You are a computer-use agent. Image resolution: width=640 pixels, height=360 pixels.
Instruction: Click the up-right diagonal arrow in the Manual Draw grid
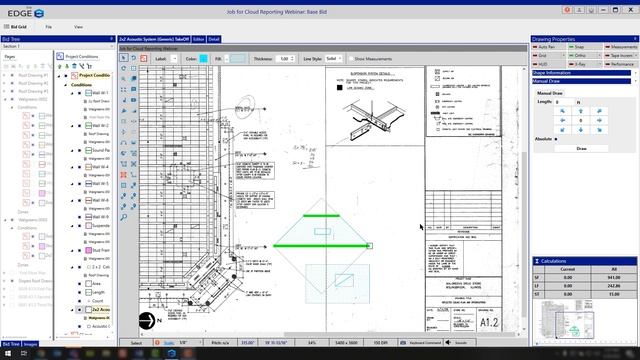coord(599,111)
